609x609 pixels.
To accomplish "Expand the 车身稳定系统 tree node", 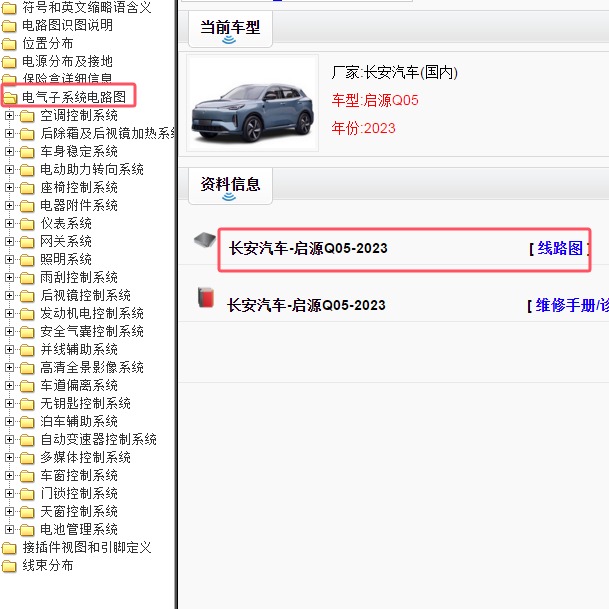I will pyautogui.click(x=10, y=152).
